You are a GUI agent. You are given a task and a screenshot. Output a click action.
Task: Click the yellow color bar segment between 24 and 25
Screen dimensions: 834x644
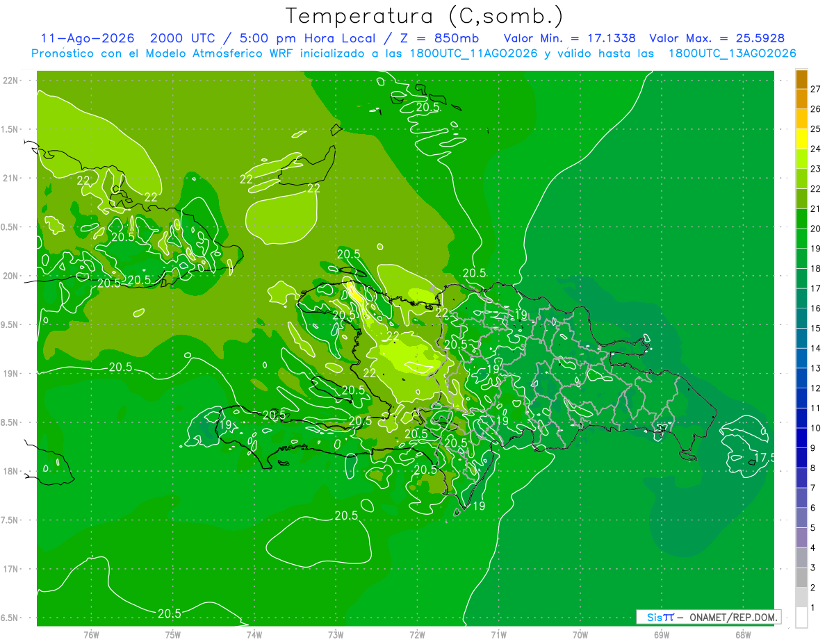click(x=801, y=139)
